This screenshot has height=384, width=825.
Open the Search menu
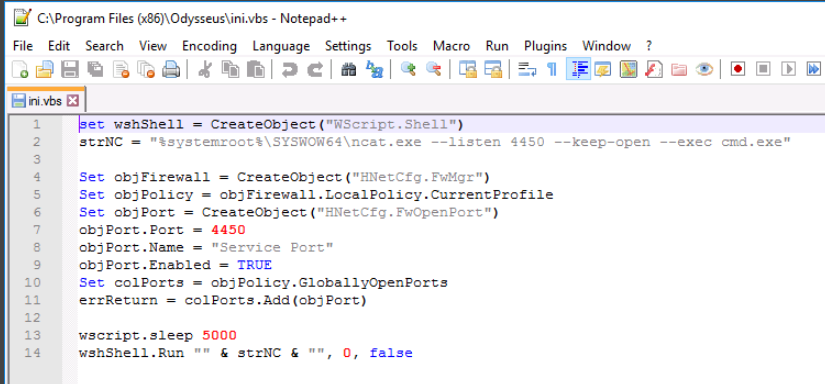coord(104,46)
